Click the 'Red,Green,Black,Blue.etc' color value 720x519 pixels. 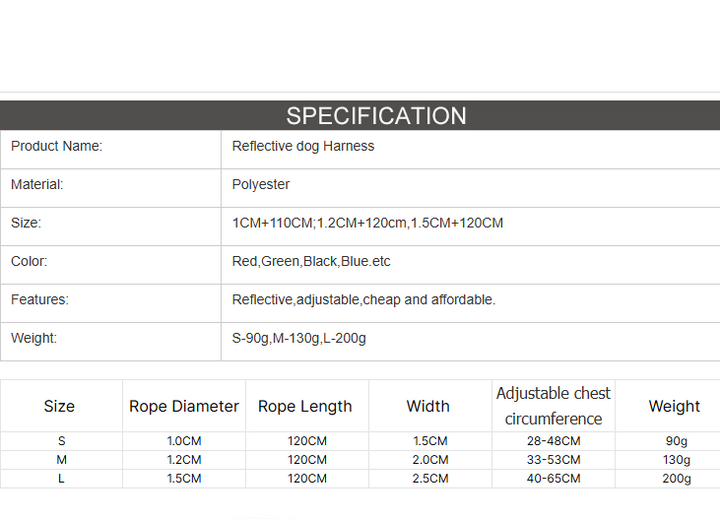pos(311,261)
